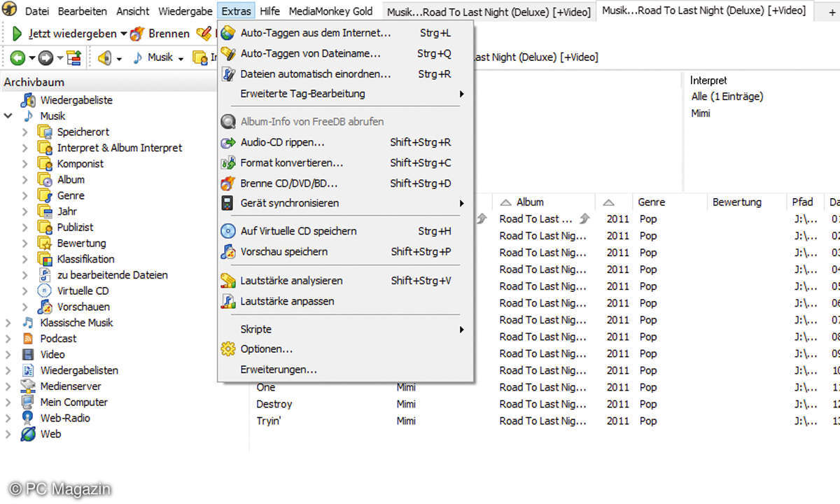Viewport: 840px width, 504px height.
Task: Sort by the Album column header
Action: point(530,202)
